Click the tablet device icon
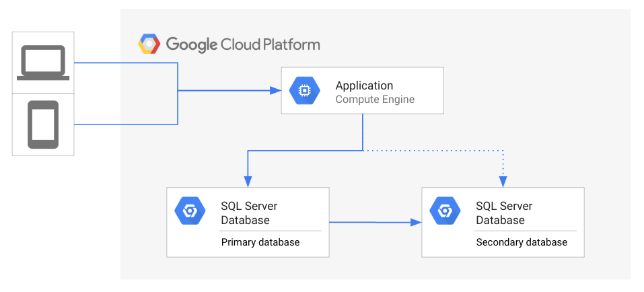Viewport: 644px width, 292px height. coord(43,124)
